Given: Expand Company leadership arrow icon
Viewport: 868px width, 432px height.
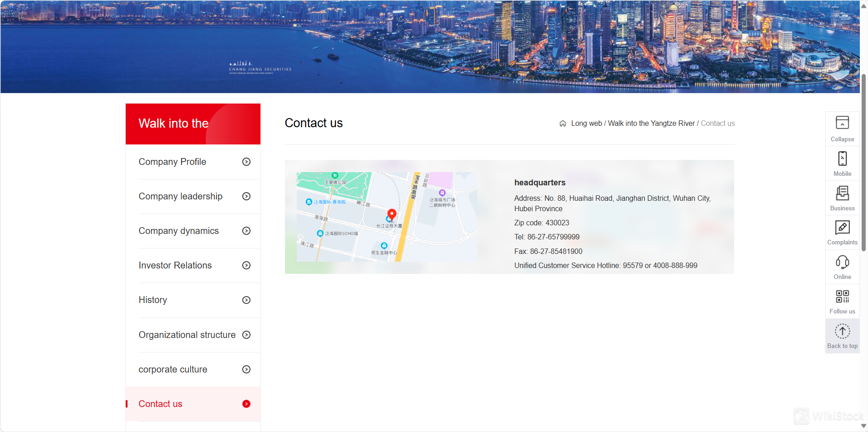Looking at the screenshot, I should pos(246,196).
